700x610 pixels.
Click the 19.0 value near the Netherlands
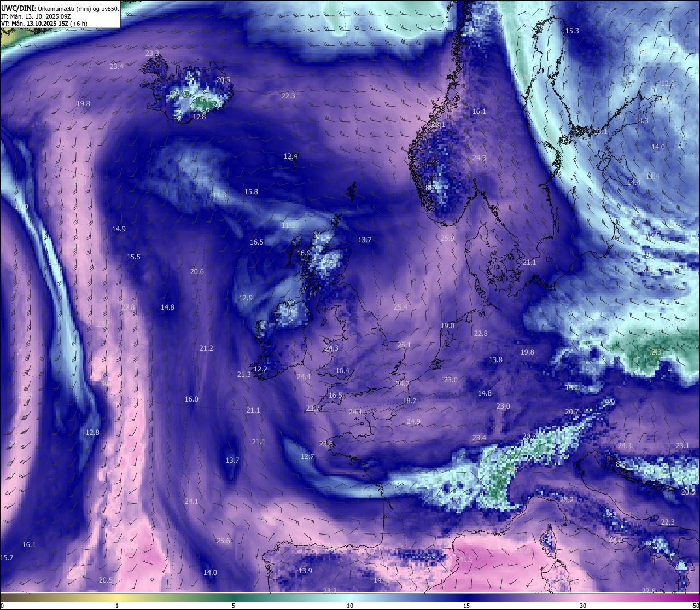pos(447,326)
